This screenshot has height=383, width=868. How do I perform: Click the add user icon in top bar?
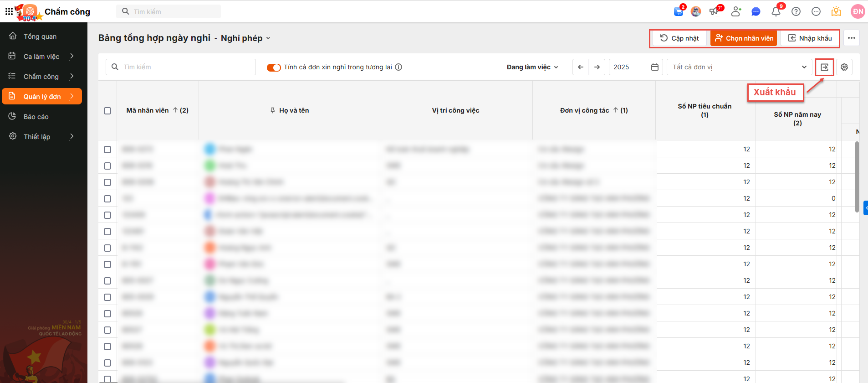pos(736,11)
